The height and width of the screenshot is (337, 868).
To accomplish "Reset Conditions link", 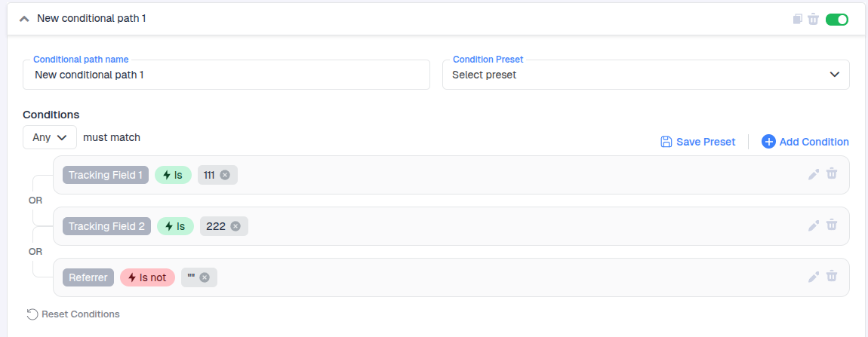I will tap(73, 314).
